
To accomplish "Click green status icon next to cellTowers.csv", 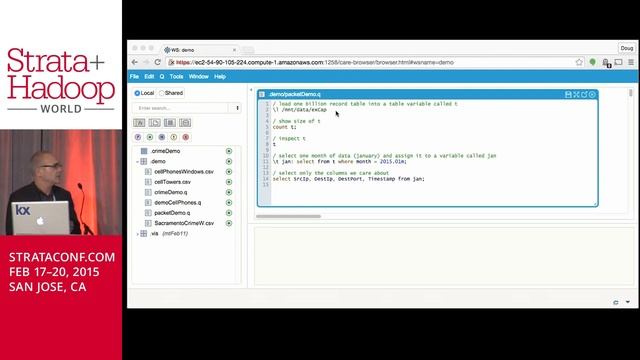I will pyautogui.click(x=229, y=182).
